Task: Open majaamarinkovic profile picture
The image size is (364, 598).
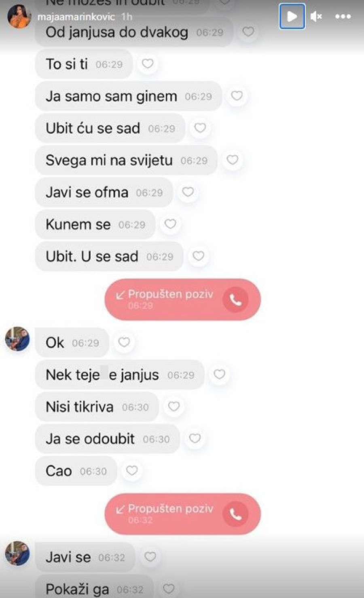Action: coord(19,17)
